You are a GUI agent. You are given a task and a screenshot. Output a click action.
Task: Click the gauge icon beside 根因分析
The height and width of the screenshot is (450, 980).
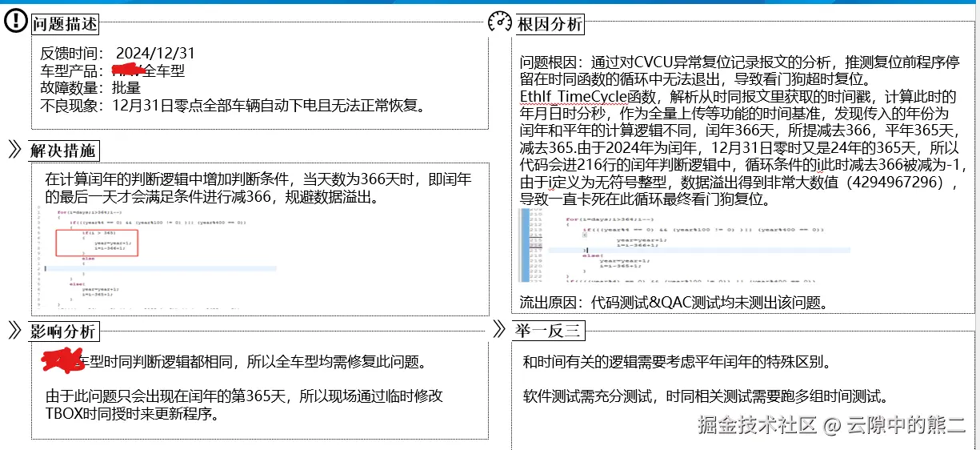point(500,22)
